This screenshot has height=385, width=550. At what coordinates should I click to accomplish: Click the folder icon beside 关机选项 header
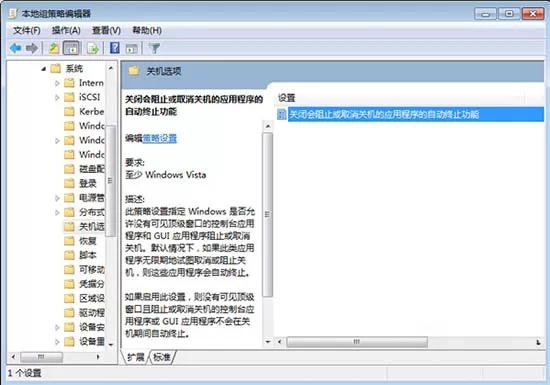pyautogui.click(x=134, y=71)
